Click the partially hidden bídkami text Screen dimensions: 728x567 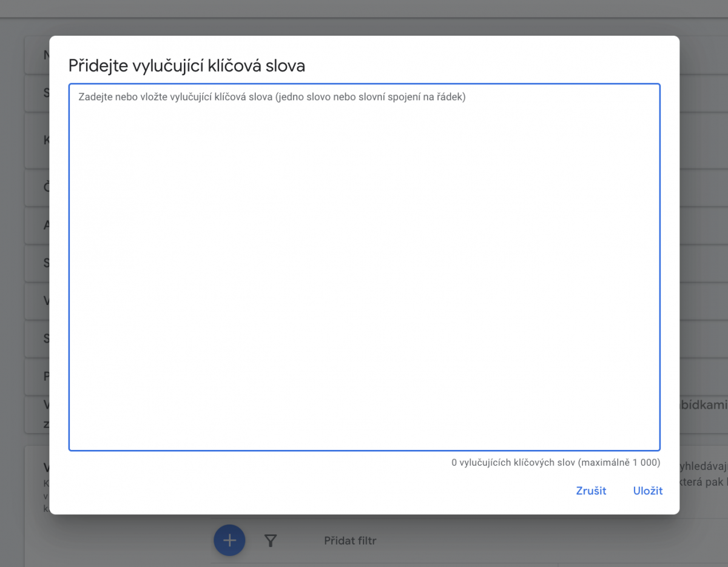[x=703, y=403]
